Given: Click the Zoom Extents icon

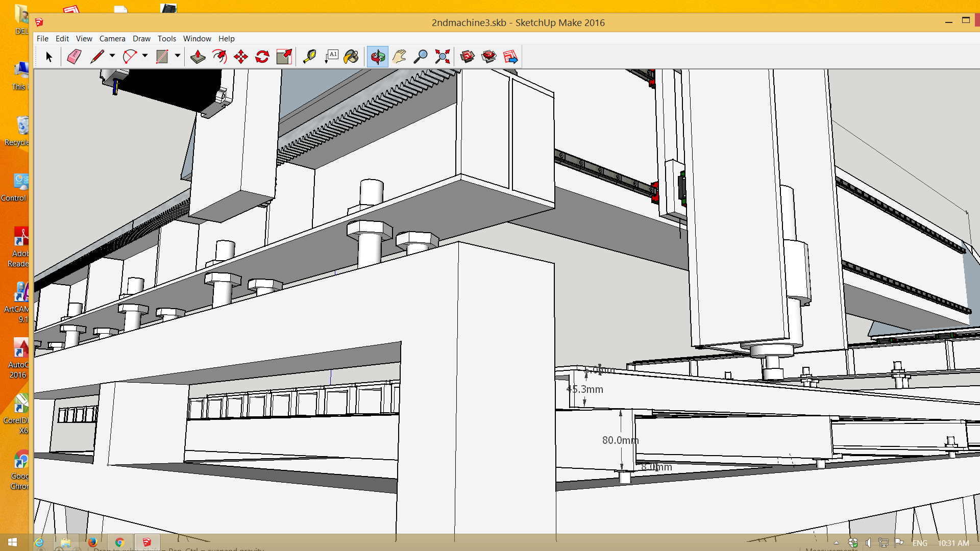Looking at the screenshot, I should pos(442,57).
